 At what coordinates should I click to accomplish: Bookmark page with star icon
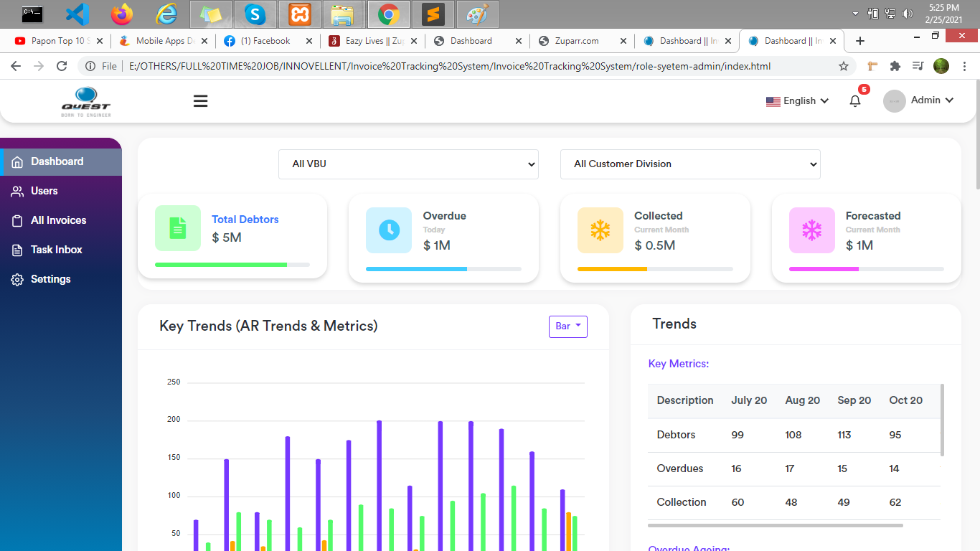click(844, 66)
